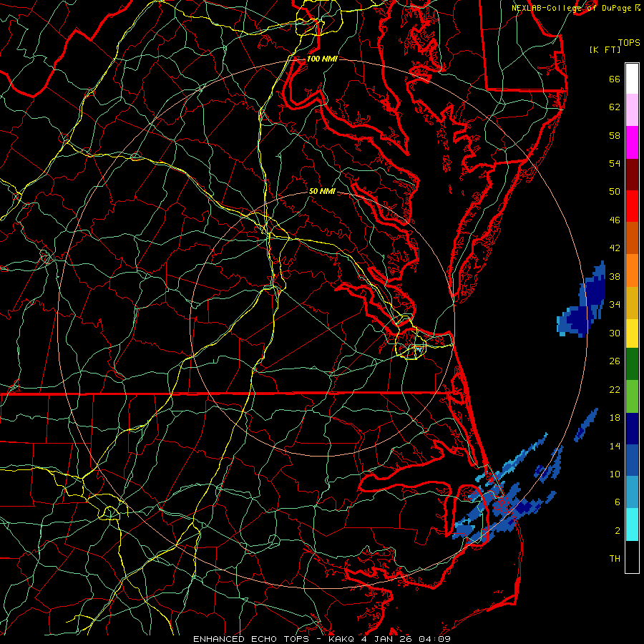The height and width of the screenshot is (644, 644).
Task: Click the 'ENHANCED ECHO TOPS' product caption
Action: pyautogui.click(x=251, y=639)
